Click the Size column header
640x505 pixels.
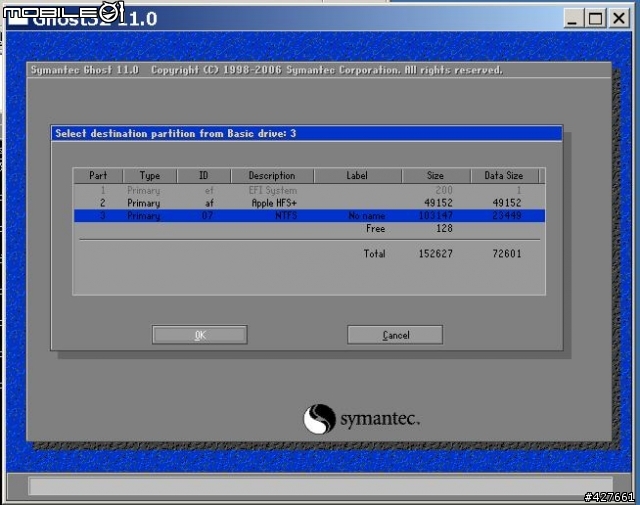(436, 176)
